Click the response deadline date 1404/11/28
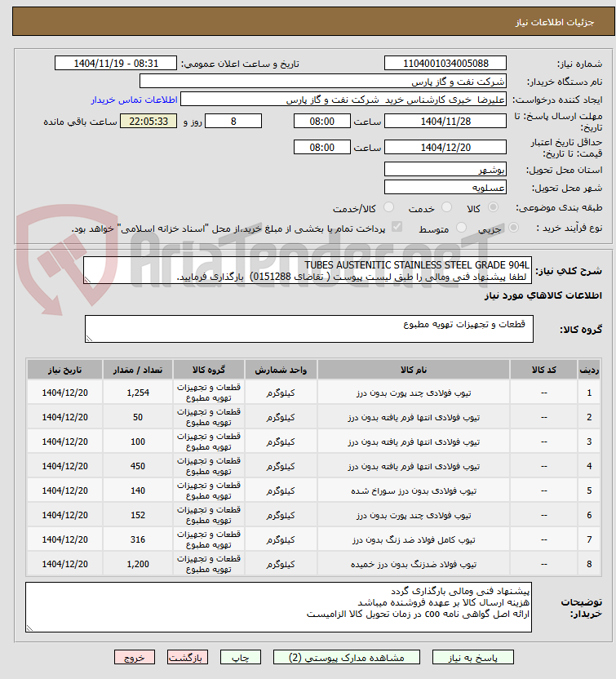This screenshot has height=679, width=616. 445,122
